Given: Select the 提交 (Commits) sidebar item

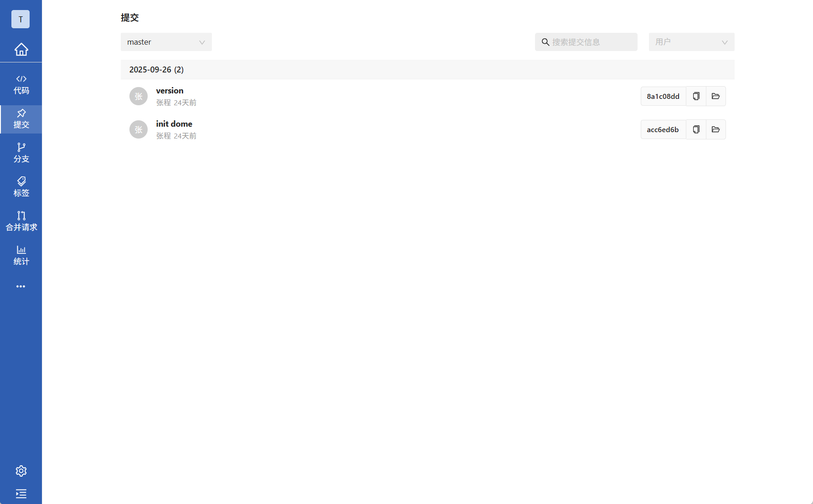Looking at the screenshot, I should [x=21, y=119].
